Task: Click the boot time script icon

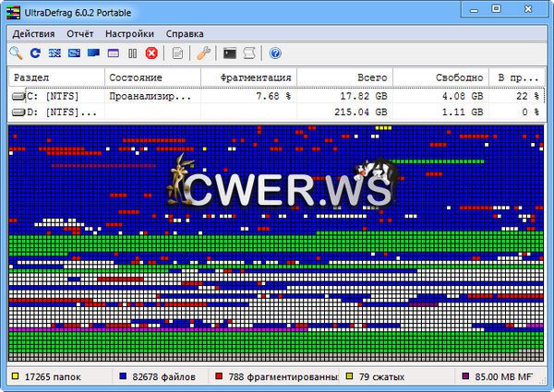Action: tap(249, 53)
